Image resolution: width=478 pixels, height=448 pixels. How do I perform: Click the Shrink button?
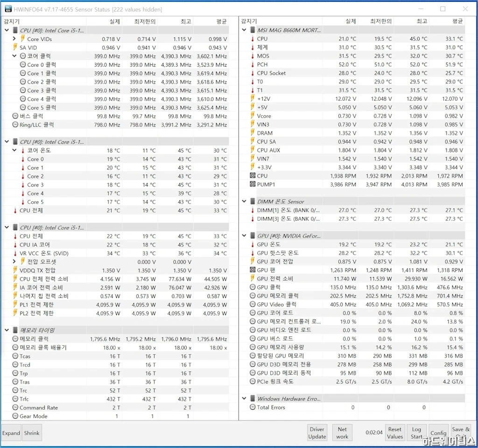32,433
